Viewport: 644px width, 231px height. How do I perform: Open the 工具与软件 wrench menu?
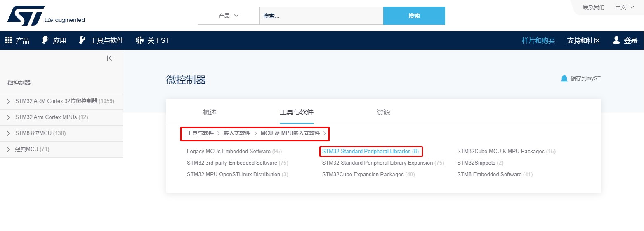pyautogui.click(x=82, y=40)
